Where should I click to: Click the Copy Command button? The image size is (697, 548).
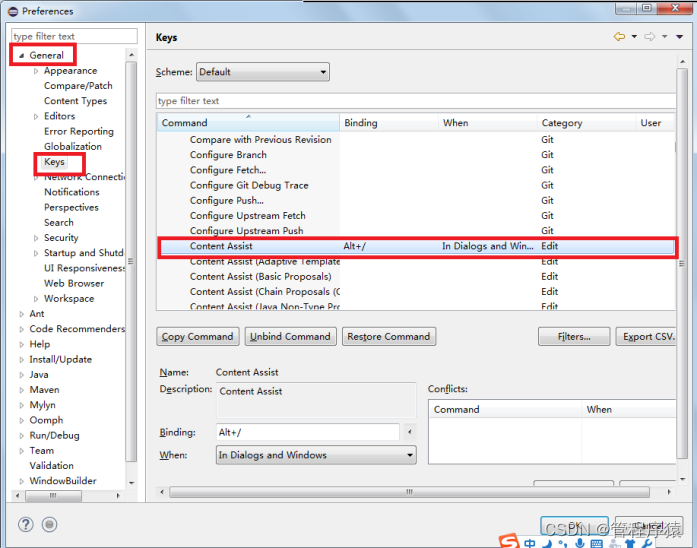coord(198,336)
